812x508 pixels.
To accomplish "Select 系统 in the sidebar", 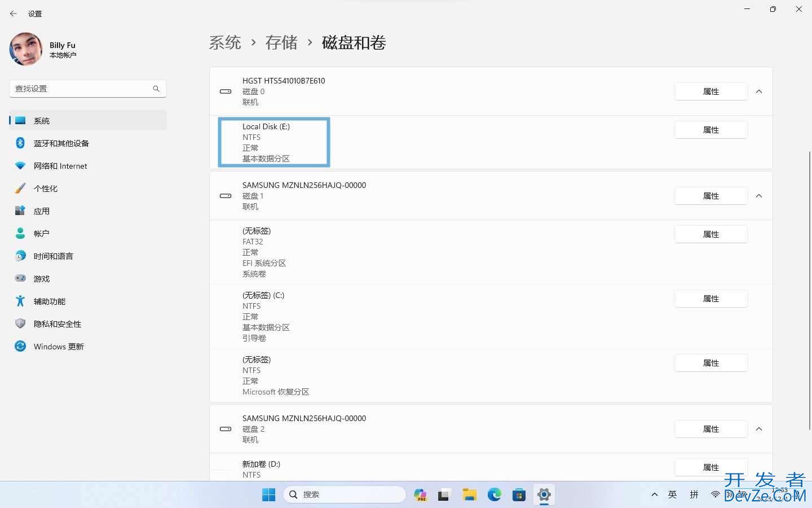I will (88, 120).
